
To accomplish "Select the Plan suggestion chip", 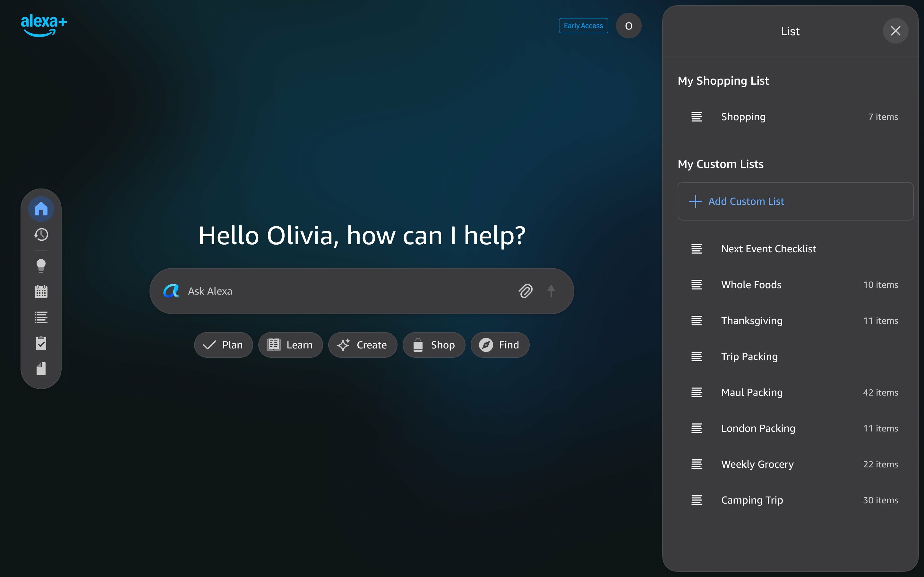I will [223, 345].
